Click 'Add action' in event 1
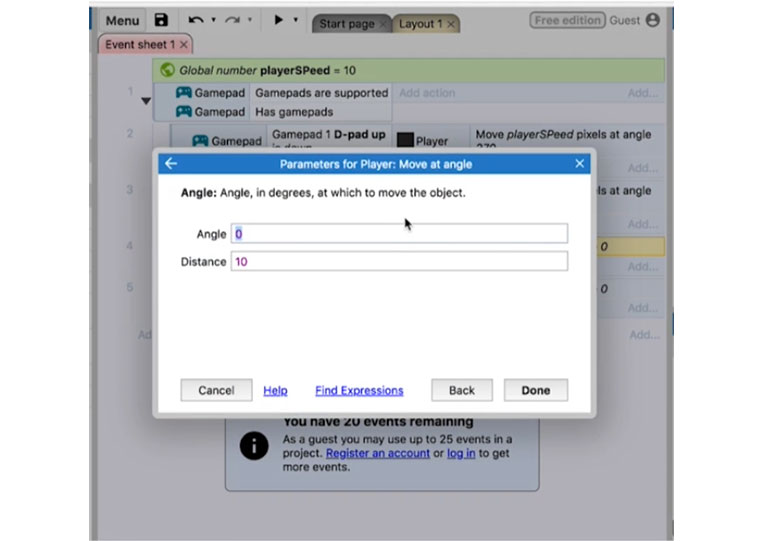This screenshot has height=541, width=763. point(427,93)
